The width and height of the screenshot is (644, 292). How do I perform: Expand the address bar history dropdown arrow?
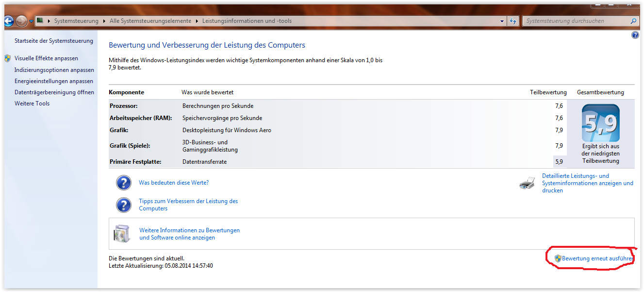pos(502,21)
